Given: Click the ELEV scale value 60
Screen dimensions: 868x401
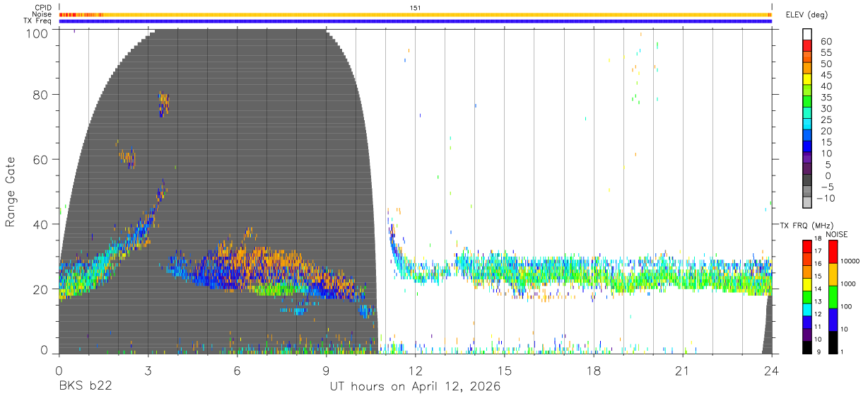Looking at the screenshot, I should [x=825, y=41].
